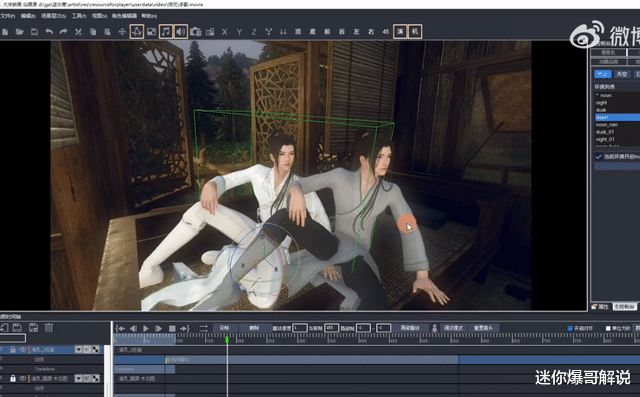The width and height of the screenshot is (640, 397).
Task: Switch to left view 左
Action: point(356,32)
